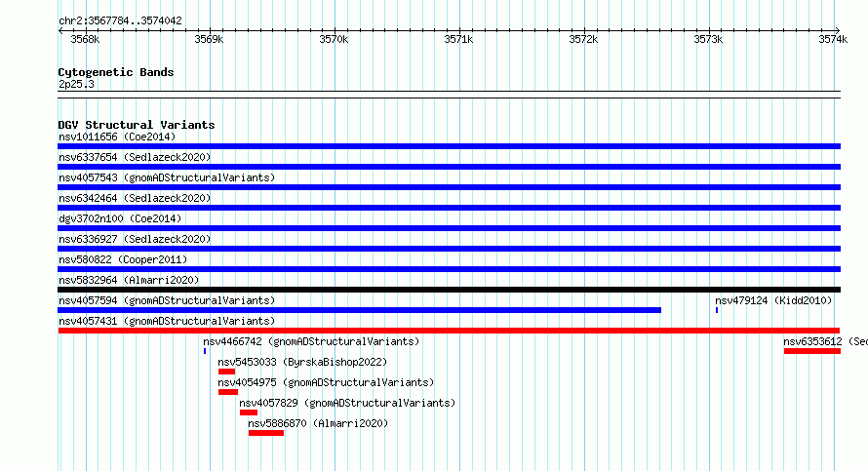Screen dimensions: 868x471
Task: Select the shorter blue bar for nsv4057594
Action: (359, 310)
